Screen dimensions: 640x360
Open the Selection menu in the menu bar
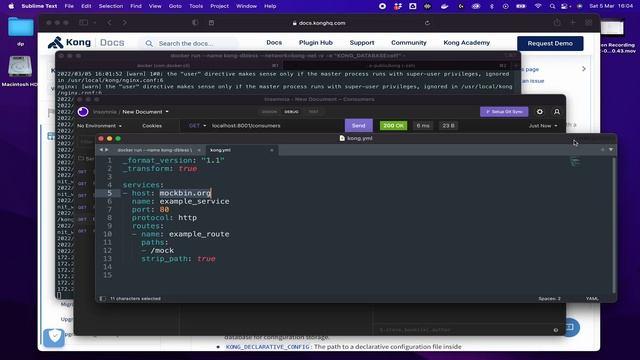pos(111,6)
